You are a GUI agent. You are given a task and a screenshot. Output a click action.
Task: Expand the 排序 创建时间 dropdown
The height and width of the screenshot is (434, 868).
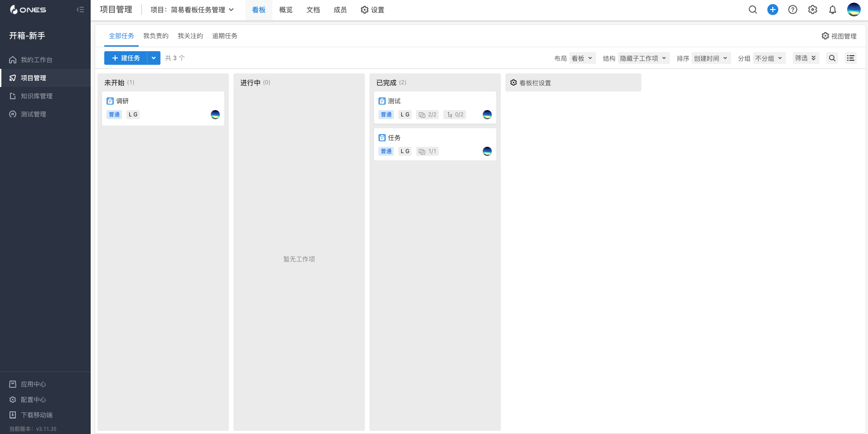711,58
